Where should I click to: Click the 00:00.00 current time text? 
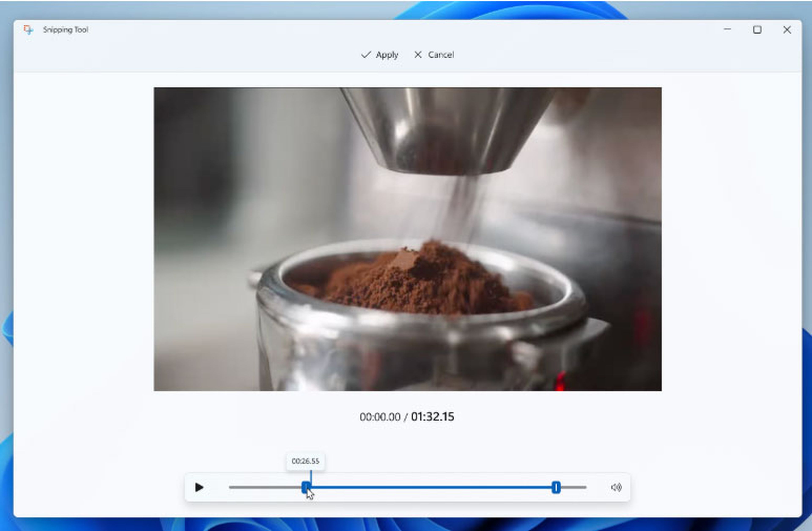[380, 417]
